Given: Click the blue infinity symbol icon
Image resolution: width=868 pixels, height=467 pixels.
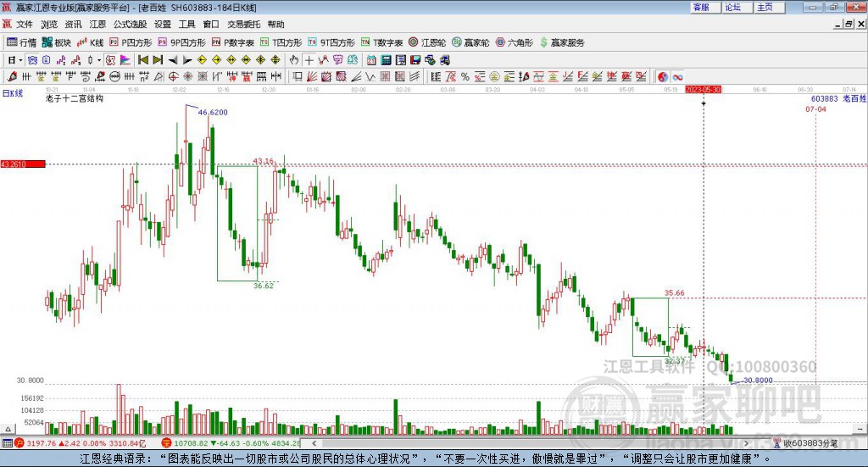Looking at the screenshot, I should point(677,77).
